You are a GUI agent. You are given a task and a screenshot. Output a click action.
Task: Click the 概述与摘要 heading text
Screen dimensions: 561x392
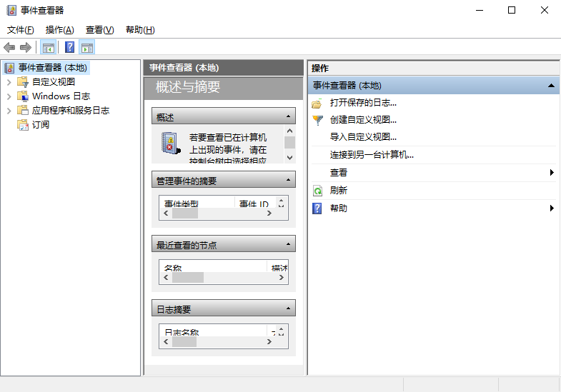pyautogui.click(x=188, y=87)
